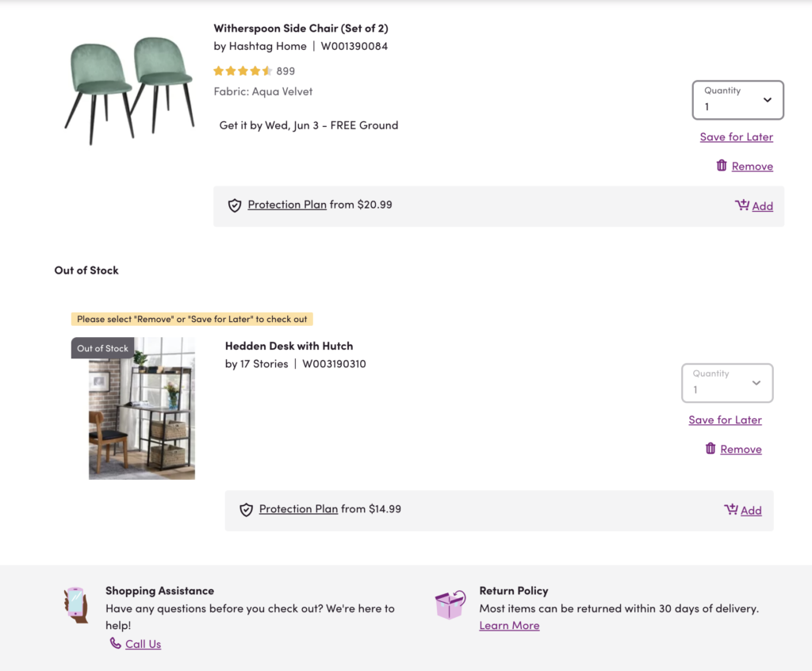Click the Shopping Assistance phone illustration
This screenshot has height=671, width=812.
click(76, 604)
